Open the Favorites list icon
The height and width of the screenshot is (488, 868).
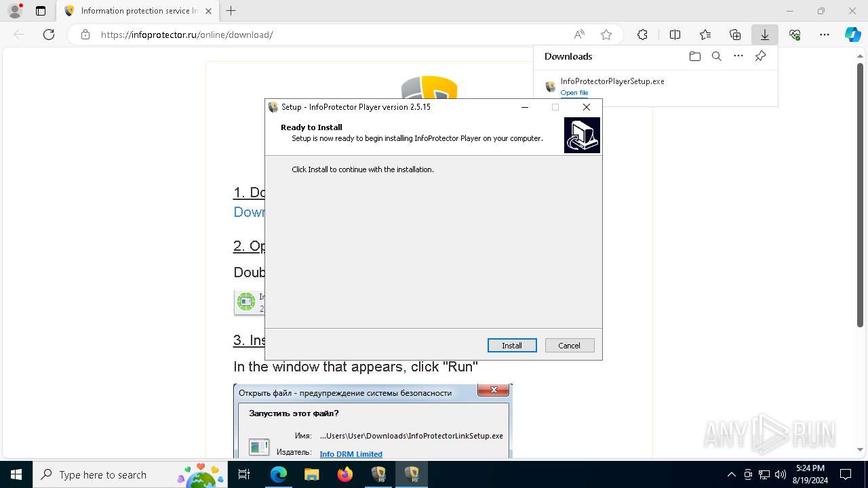pyautogui.click(x=705, y=35)
